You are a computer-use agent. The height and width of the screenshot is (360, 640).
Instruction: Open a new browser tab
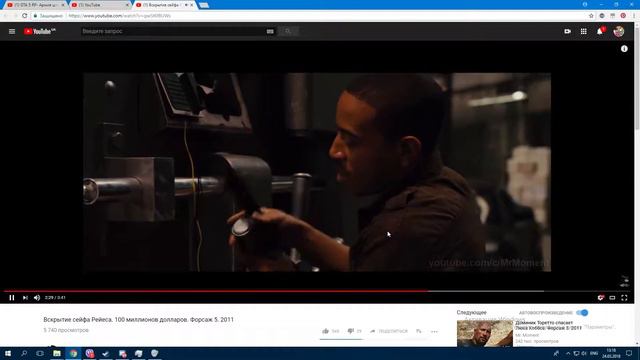pyautogui.click(x=204, y=5)
